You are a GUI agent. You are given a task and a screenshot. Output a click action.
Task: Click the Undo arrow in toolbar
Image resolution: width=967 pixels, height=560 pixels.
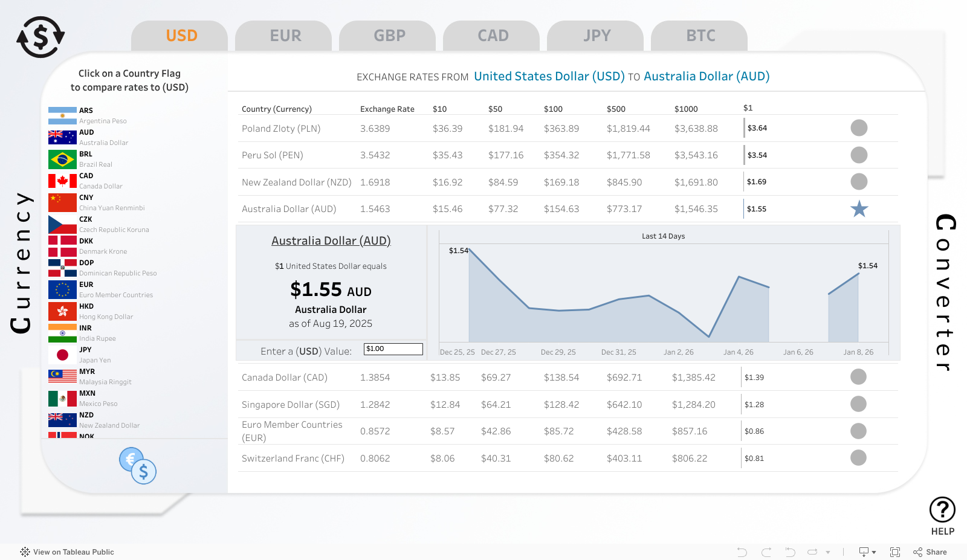(742, 552)
